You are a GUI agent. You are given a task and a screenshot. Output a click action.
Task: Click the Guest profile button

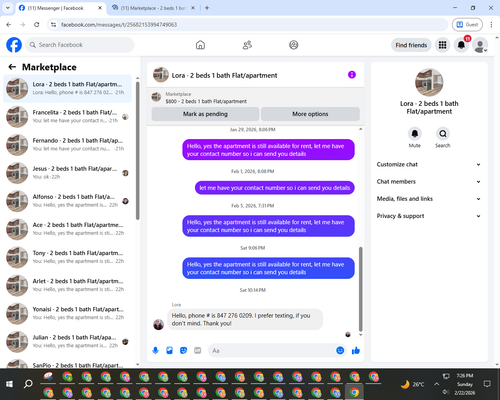[x=467, y=25]
